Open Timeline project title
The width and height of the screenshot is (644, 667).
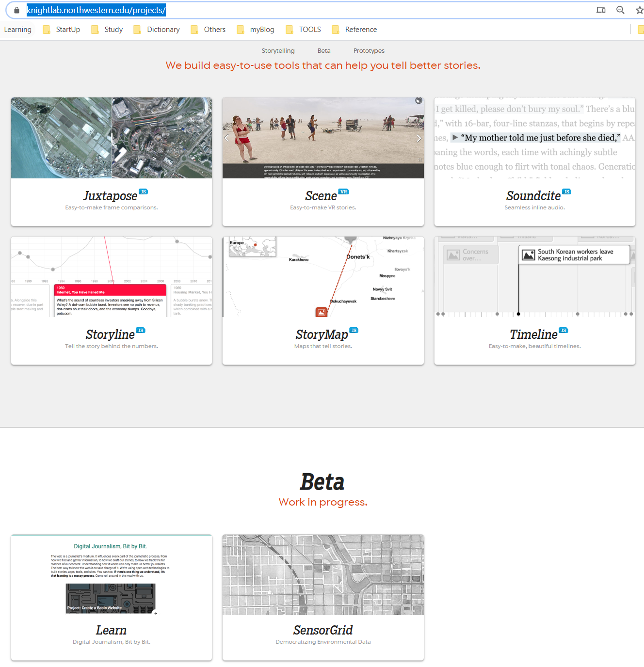[533, 334]
